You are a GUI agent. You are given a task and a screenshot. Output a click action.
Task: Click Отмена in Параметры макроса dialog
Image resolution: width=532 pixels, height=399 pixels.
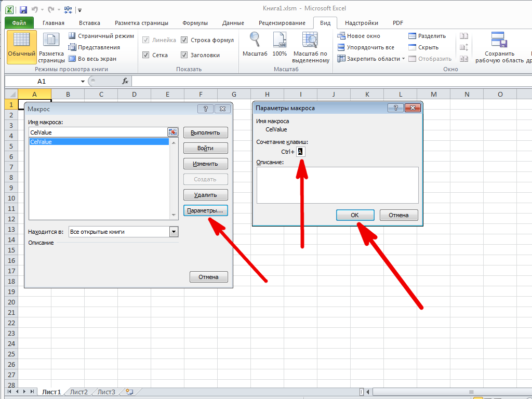point(398,215)
